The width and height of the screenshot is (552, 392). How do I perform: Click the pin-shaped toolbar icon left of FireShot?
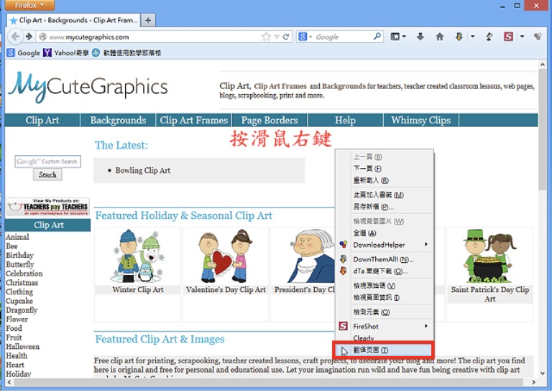tap(489, 36)
